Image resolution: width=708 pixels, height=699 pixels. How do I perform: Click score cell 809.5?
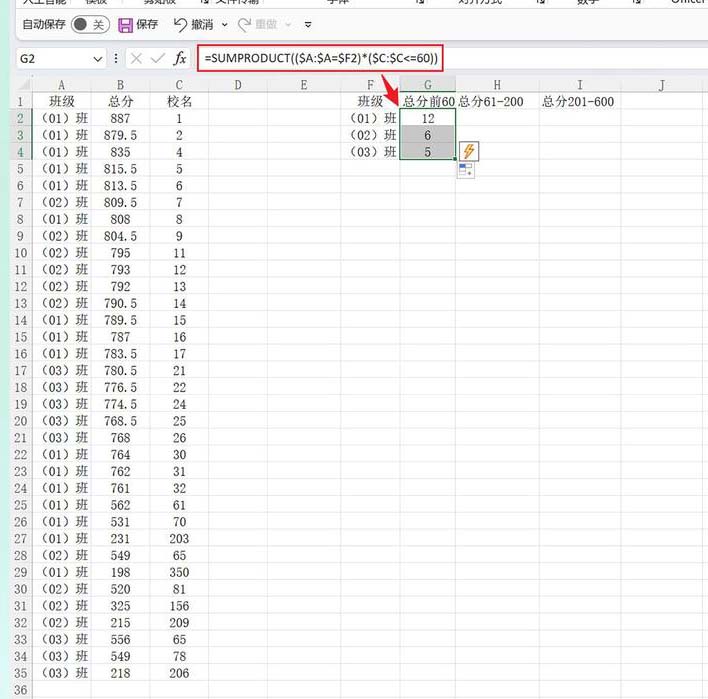coord(120,202)
